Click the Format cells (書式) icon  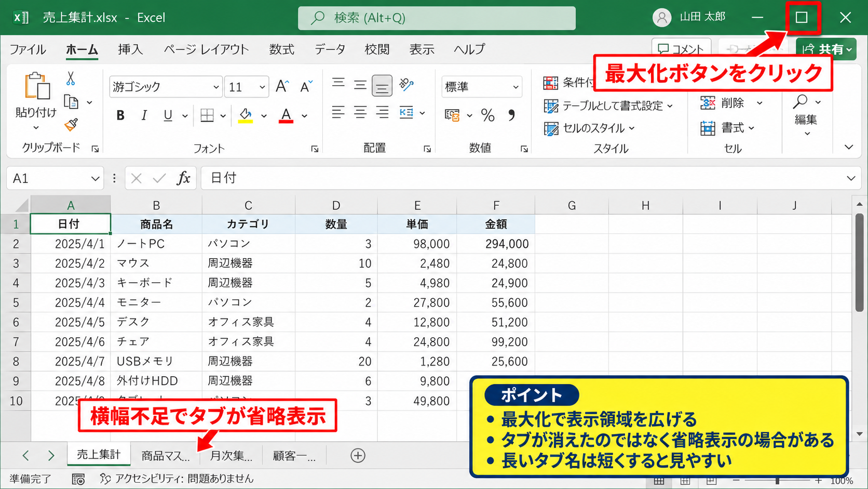[708, 128]
